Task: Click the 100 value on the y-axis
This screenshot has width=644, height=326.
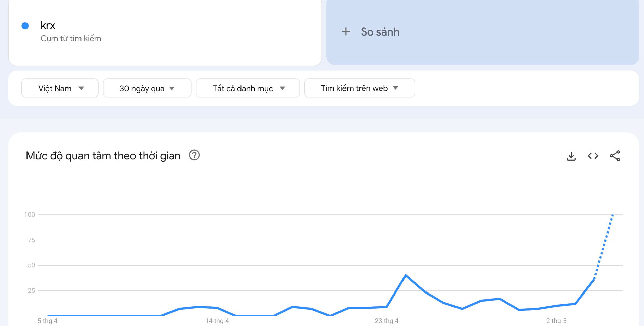Action: tap(30, 215)
